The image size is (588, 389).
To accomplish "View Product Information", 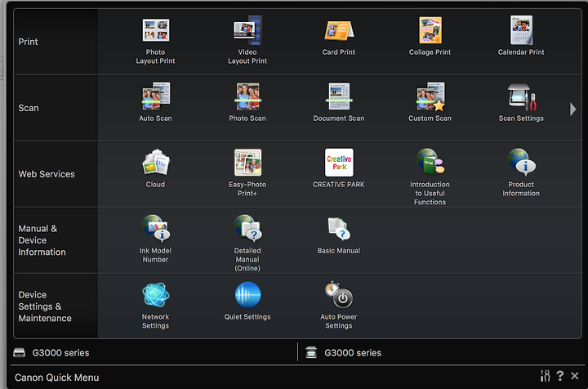I will (x=521, y=173).
